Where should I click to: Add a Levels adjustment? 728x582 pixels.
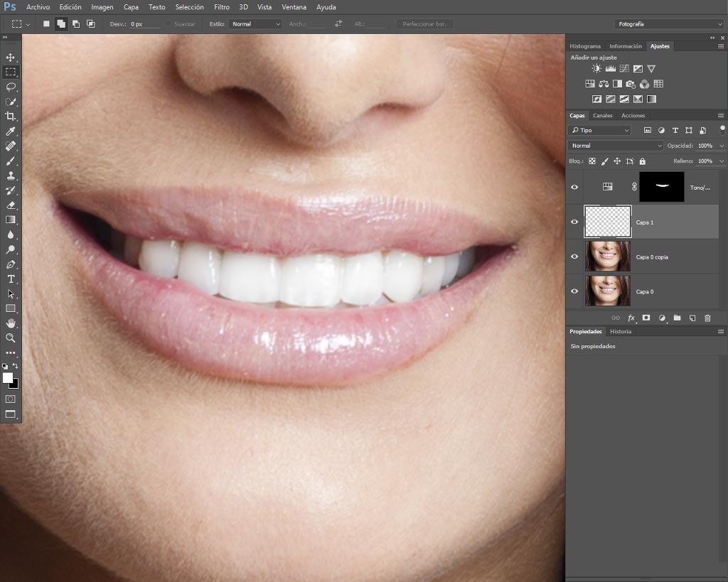pyautogui.click(x=611, y=69)
